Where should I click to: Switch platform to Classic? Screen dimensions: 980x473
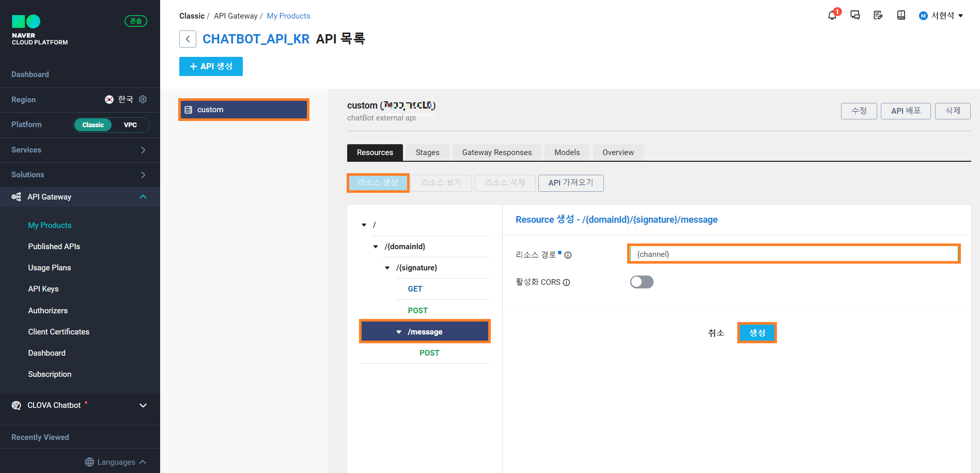pos(93,125)
